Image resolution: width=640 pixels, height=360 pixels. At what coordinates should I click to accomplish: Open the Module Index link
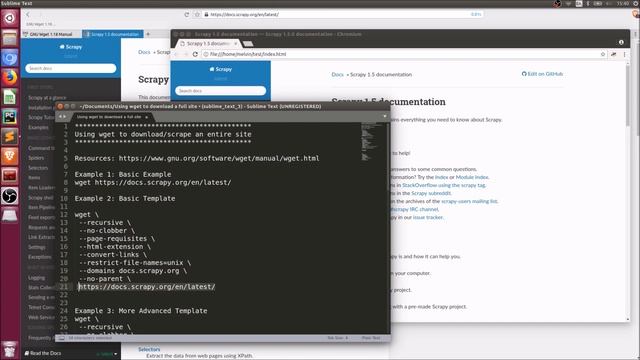tap(471, 177)
